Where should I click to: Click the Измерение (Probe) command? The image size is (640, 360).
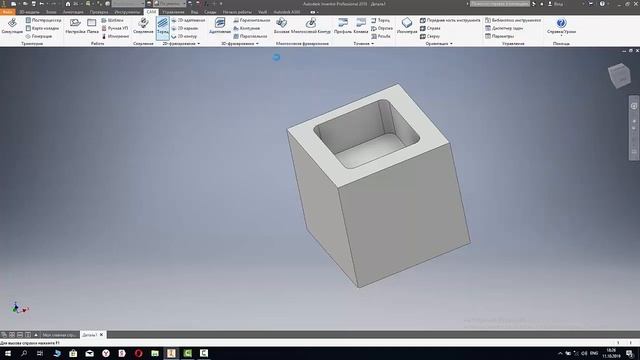[115, 36]
